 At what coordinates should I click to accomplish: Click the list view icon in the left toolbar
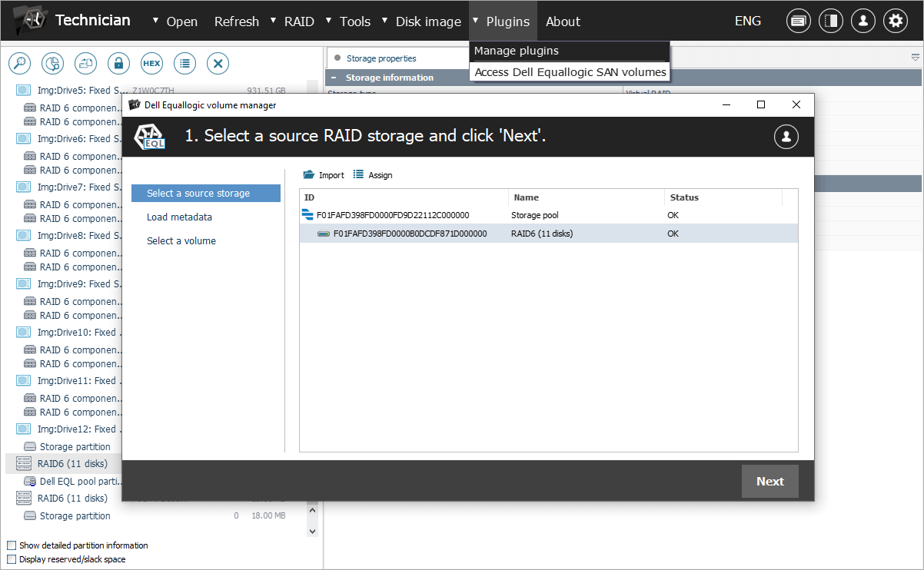[185, 63]
